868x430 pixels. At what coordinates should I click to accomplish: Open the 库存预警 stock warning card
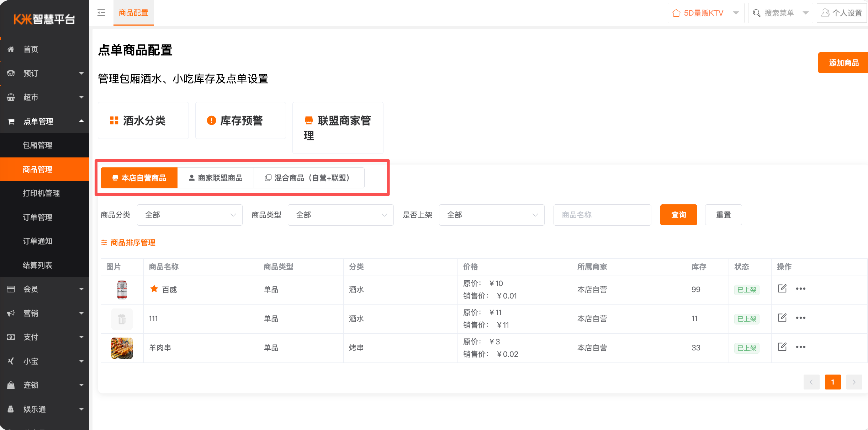(x=240, y=120)
